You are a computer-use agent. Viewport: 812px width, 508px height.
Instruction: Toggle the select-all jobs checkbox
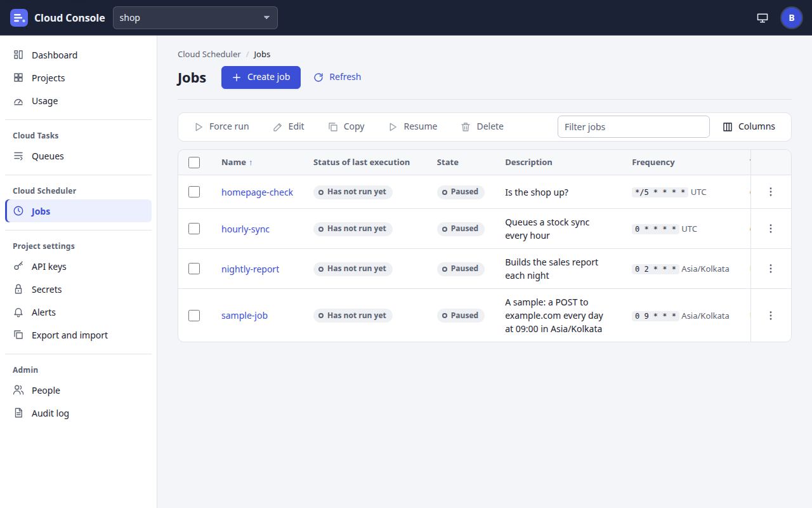click(194, 163)
